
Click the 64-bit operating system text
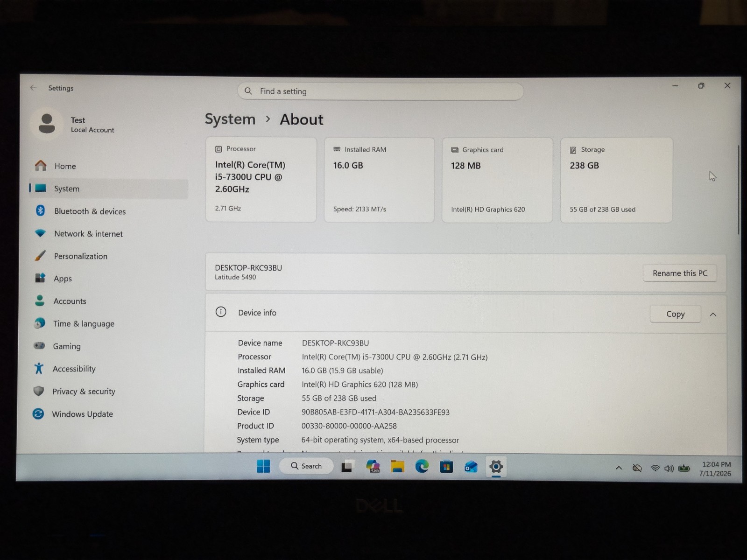tap(380, 440)
